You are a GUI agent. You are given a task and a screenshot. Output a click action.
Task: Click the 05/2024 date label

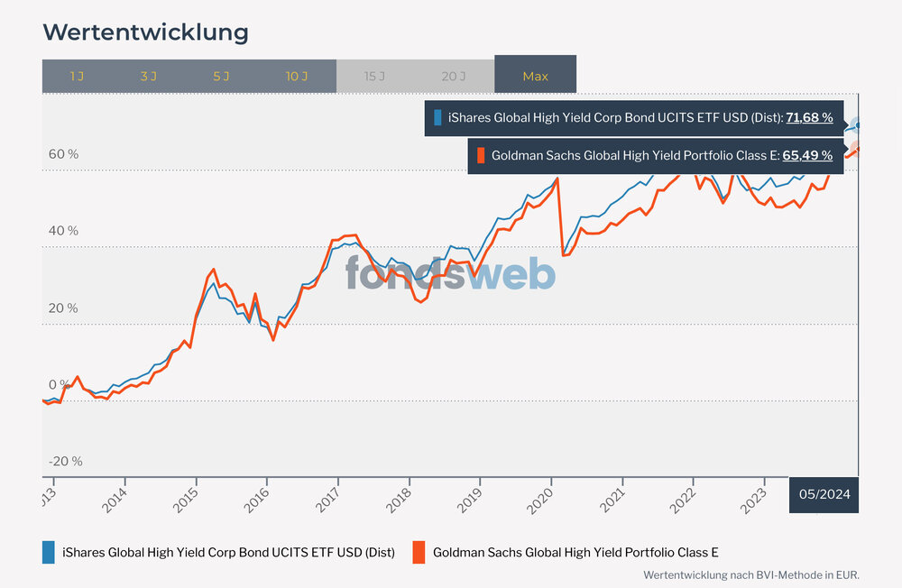click(824, 495)
